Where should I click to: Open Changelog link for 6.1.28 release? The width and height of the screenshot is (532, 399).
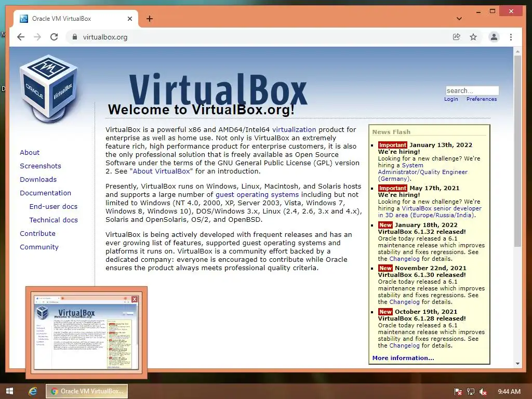tap(404, 345)
